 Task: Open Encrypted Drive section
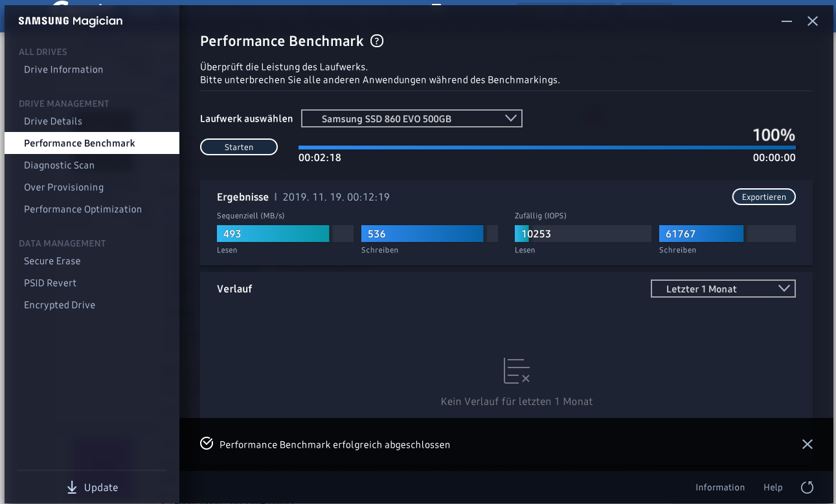pyautogui.click(x=60, y=305)
